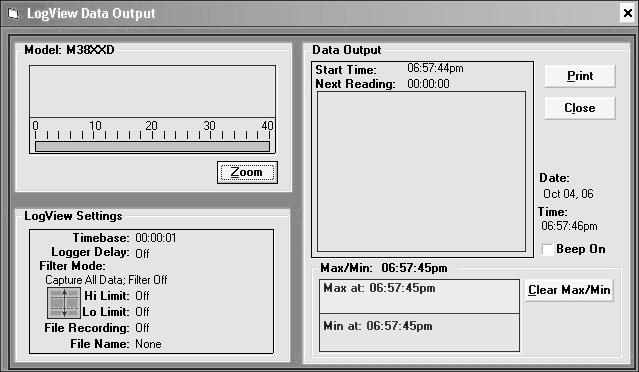Click the Logger Delay Off value
Image resolution: width=639 pixels, height=372 pixels.
tap(142, 253)
